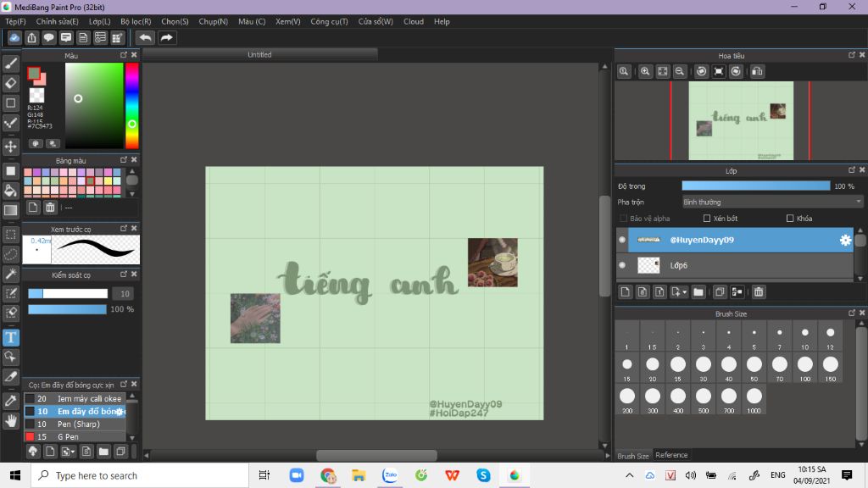Select the Eyedropper tool

pyautogui.click(x=10, y=401)
